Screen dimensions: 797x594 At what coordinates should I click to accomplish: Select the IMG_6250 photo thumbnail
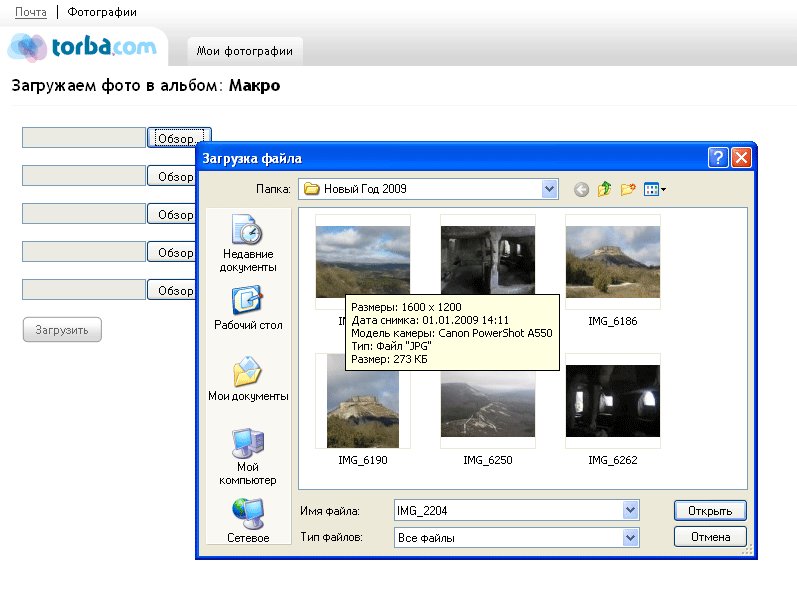click(x=488, y=400)
